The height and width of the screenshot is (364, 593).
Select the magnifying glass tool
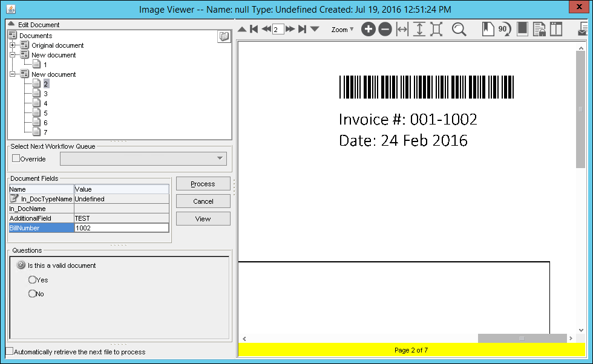(459, 29)
